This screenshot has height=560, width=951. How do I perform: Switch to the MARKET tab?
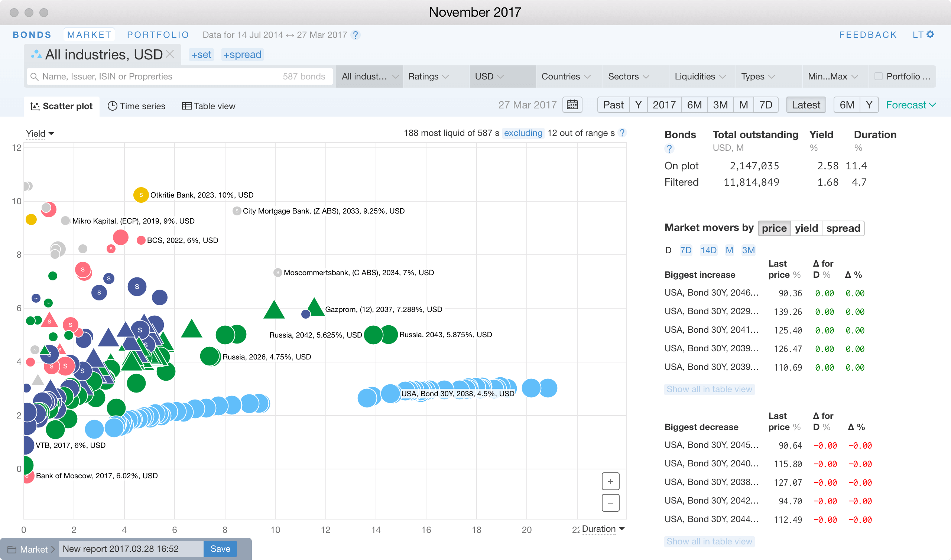(x=89, y=35)
